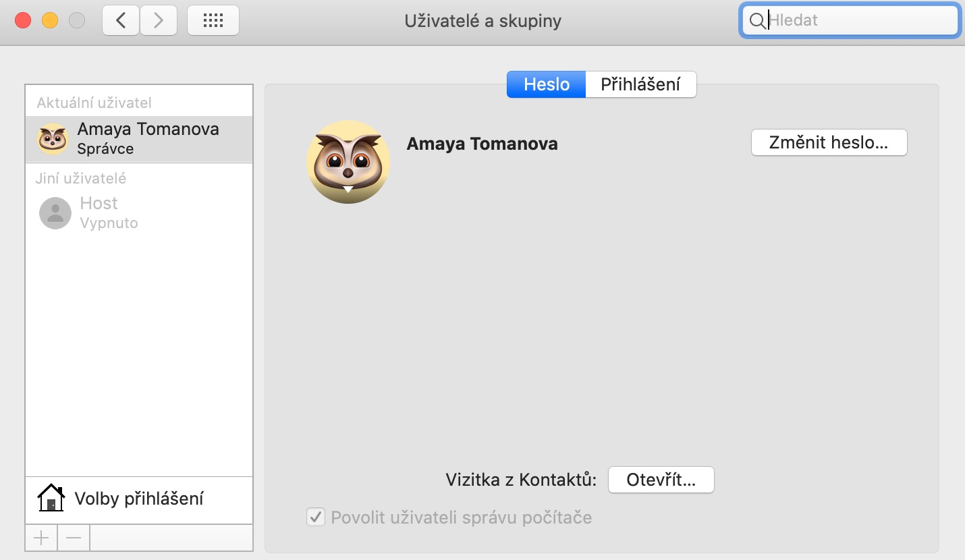Screen dimensions: 965x560
Task: Click the back navigation arrow
Action: (121, 20)
